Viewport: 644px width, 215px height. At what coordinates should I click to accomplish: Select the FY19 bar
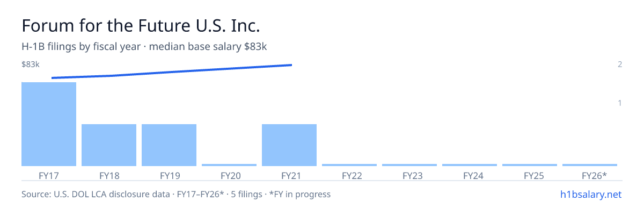[169, 145]
